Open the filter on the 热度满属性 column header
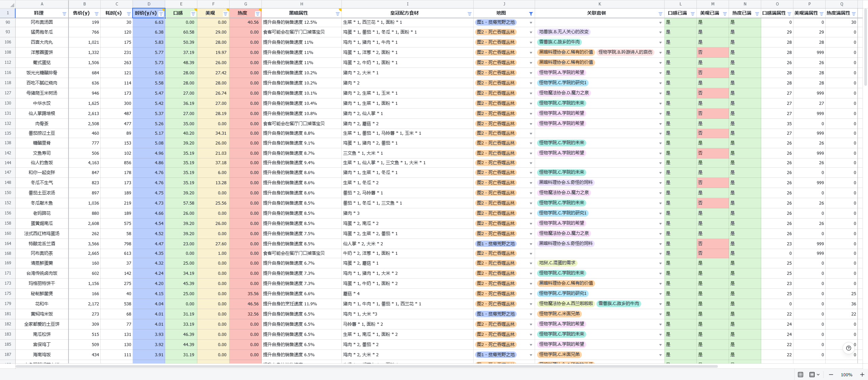Image resolution: width=868 pixels, height=380 pixels. (854, 14)
